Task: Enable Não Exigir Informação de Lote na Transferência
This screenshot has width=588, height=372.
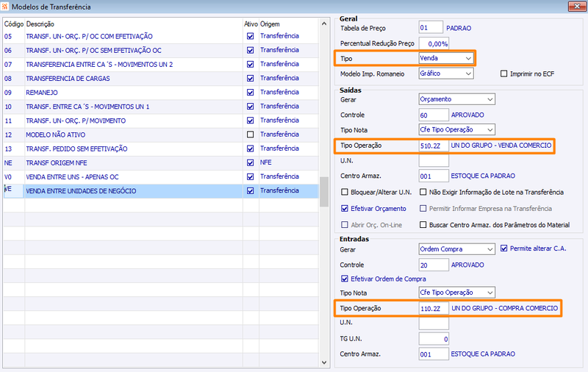Action: [x=423, y=192]
